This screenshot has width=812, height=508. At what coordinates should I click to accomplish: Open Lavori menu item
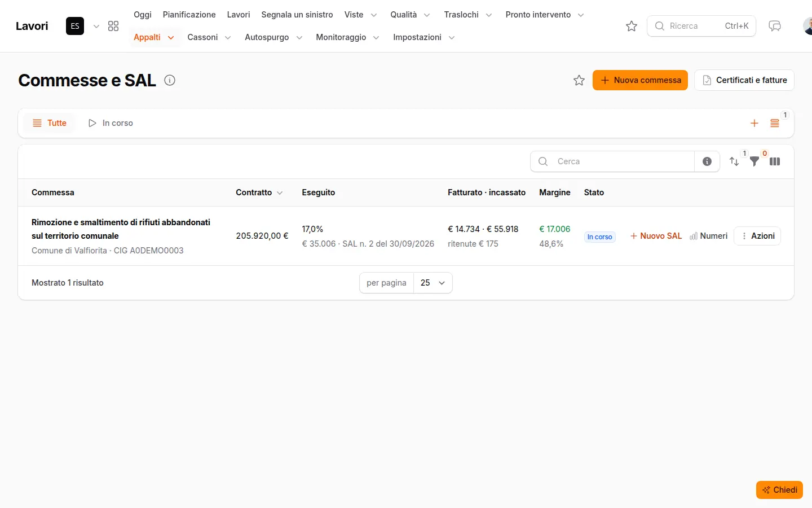click(239, 15)
